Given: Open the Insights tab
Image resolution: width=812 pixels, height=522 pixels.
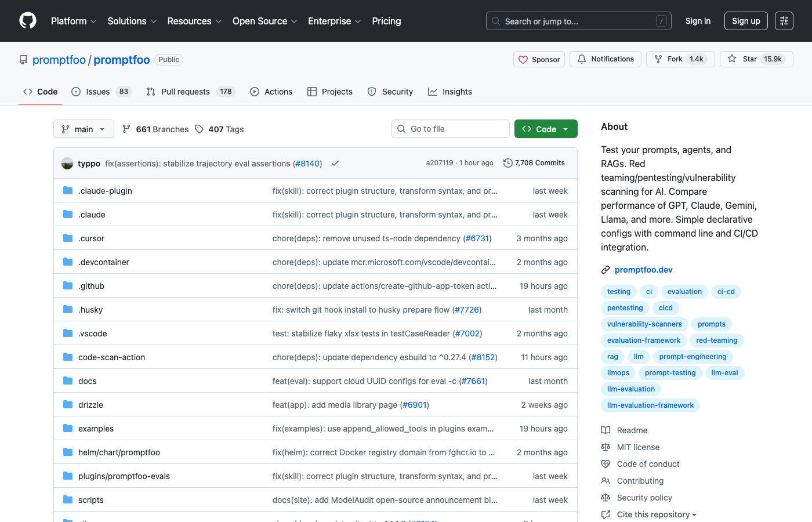Looking at the screenshot, I should (x=450, y=92).
